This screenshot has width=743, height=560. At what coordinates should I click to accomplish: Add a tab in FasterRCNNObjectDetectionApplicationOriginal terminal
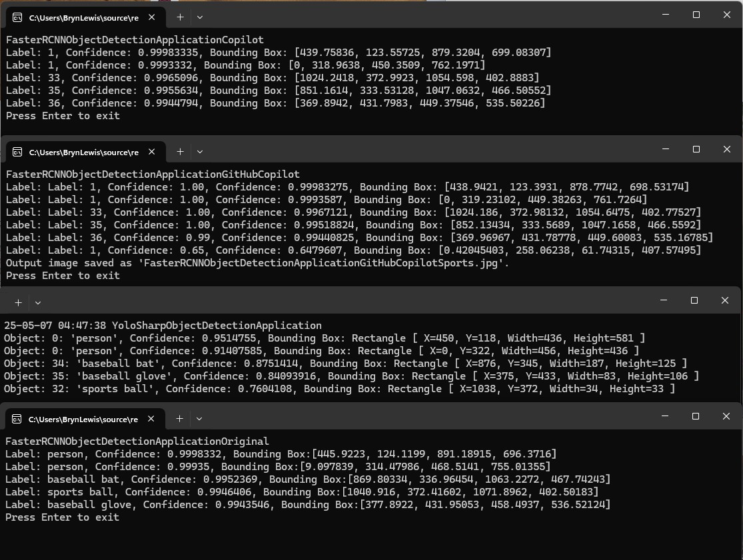[x=179, y=418]
